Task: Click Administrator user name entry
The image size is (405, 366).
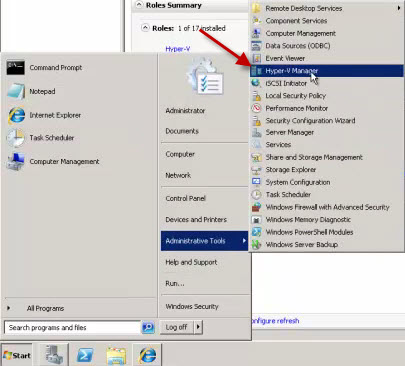Action: [185, 111]
